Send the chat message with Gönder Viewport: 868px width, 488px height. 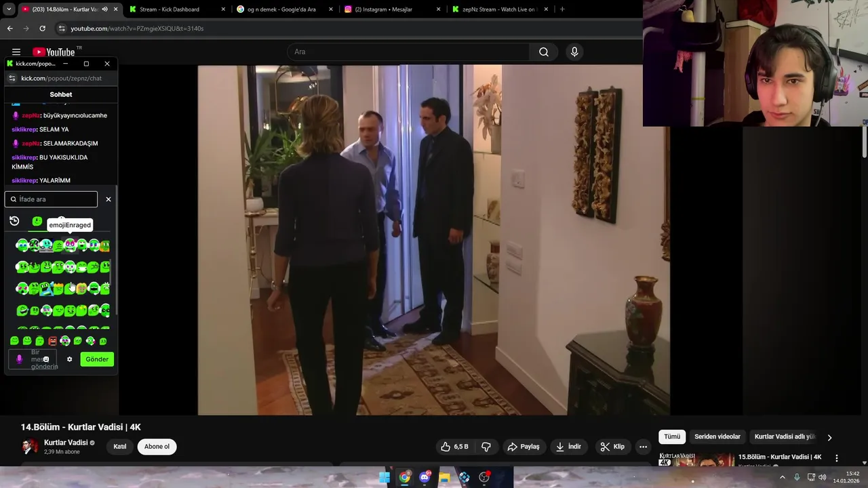(97, 359)
